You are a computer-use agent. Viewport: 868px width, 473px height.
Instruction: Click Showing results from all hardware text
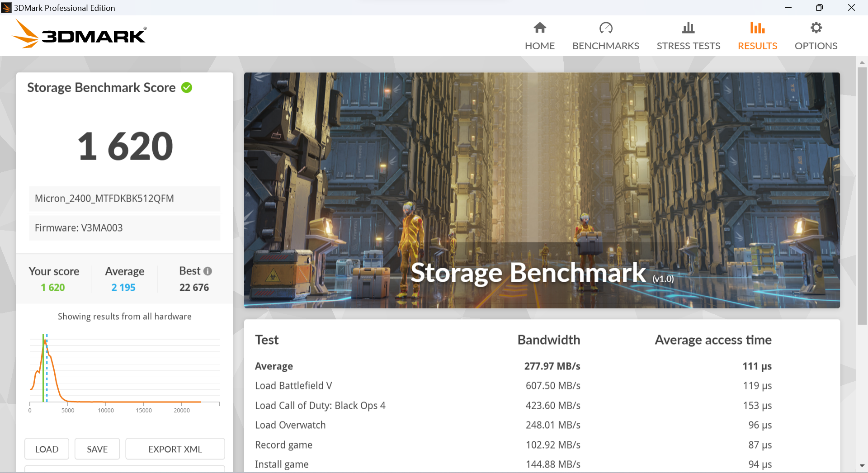pyautogui.click(x=125, y=317)
